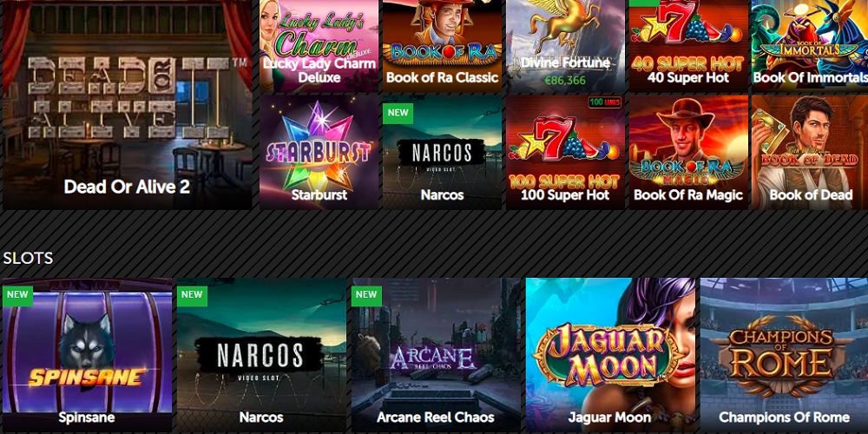Click the NEW badge on Arcane Reel Chaos
The image size is (868, 434).
[x=366, y=295]
